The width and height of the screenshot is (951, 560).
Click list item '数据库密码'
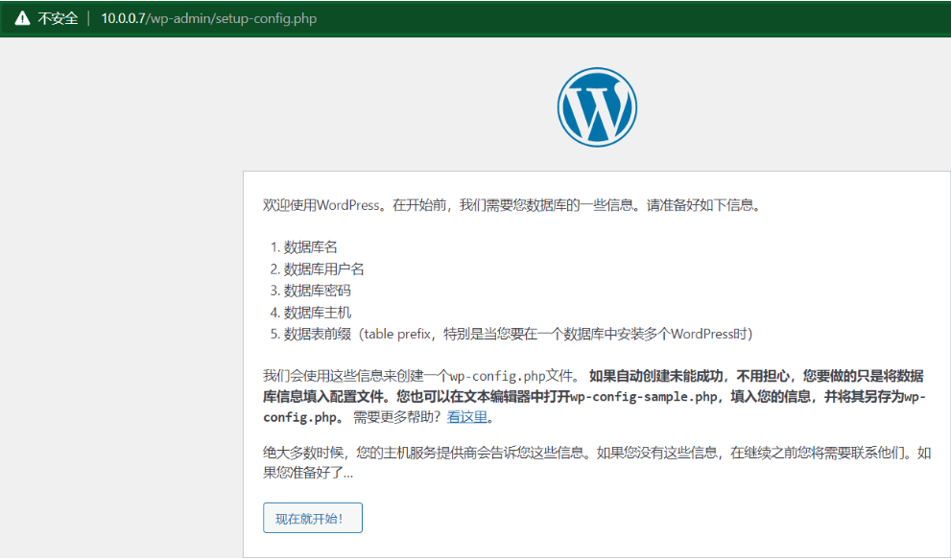(x=318, y=291)
